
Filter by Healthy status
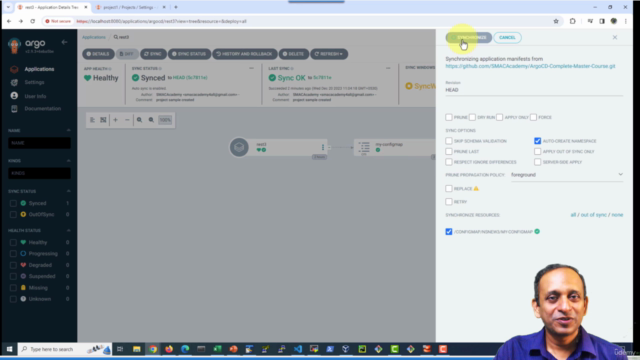[13, 242]
